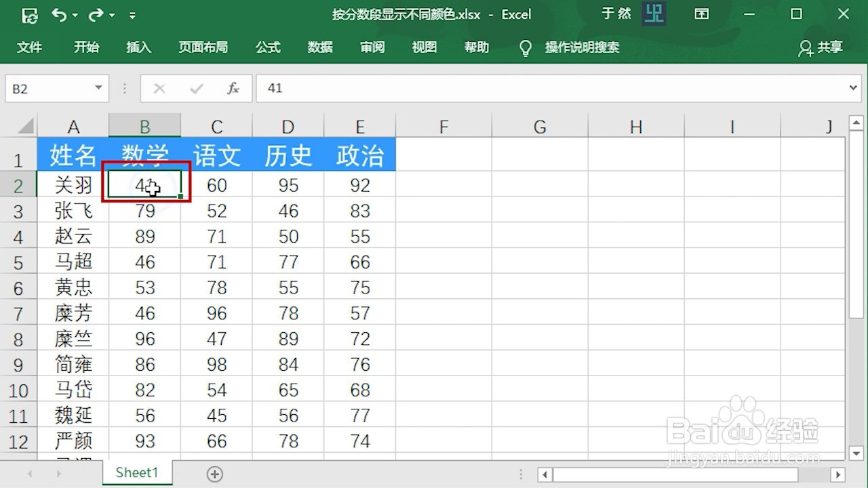Select the Sheet1 tab
The height and width of the screenshot is (488, 868).
coord(136,472)
